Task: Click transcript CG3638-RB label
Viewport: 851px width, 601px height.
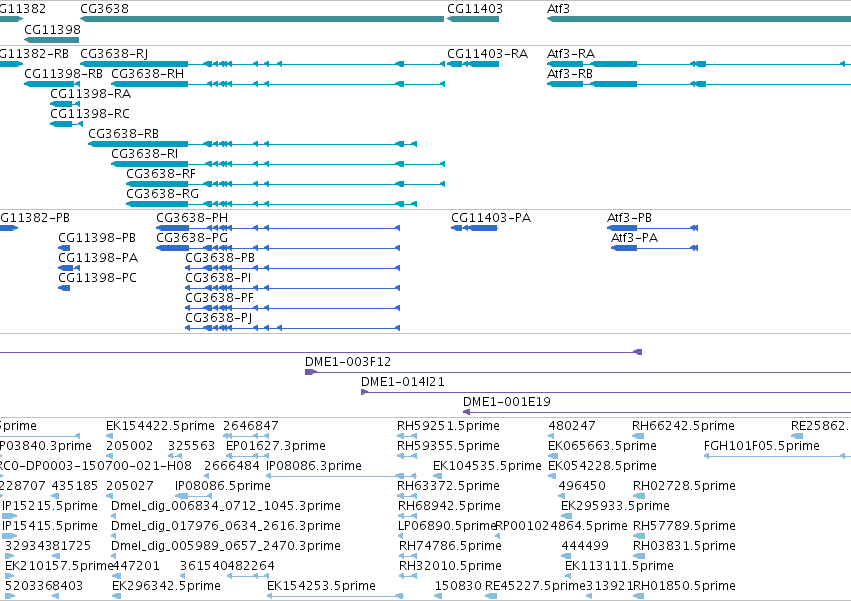Action: (x=124, y=134)
